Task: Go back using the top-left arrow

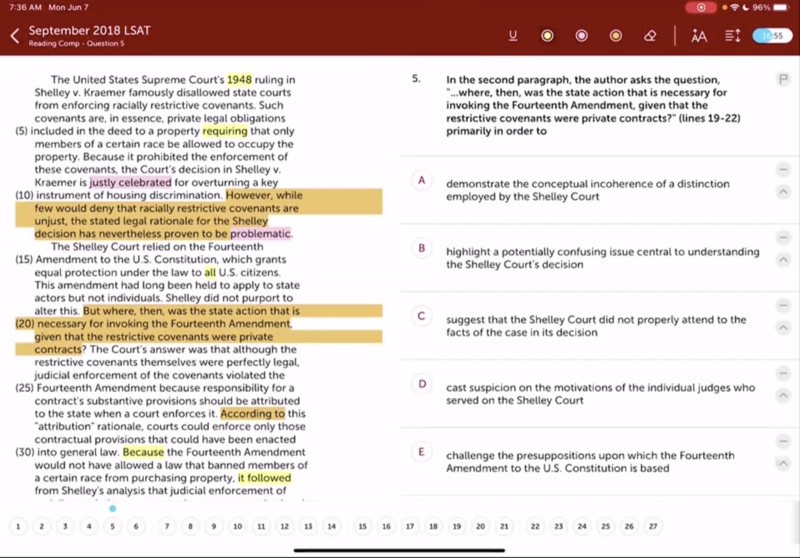Action: [x=14, y=36]
